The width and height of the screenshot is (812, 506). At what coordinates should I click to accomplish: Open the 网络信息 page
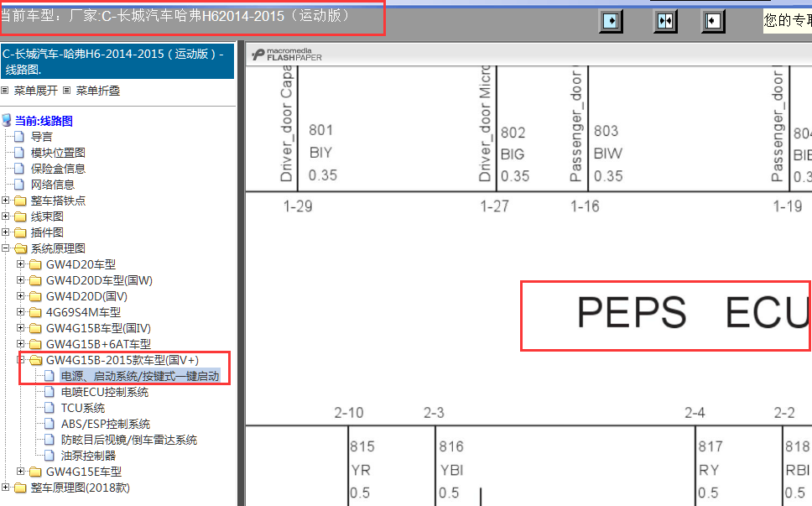click(x=52, y=185)
